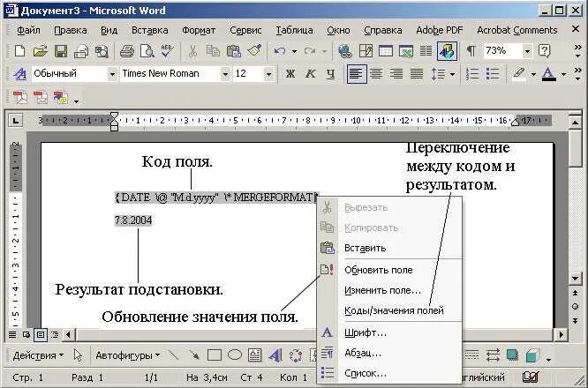Open the Times New Roman font dropdown
588x388 pixels.
(x=225, y=74)
